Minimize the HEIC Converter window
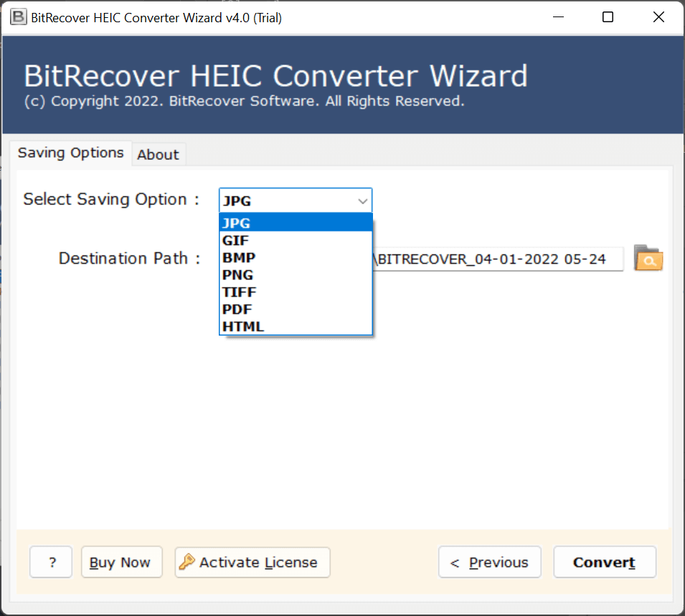685x616 pixels. 558,17
